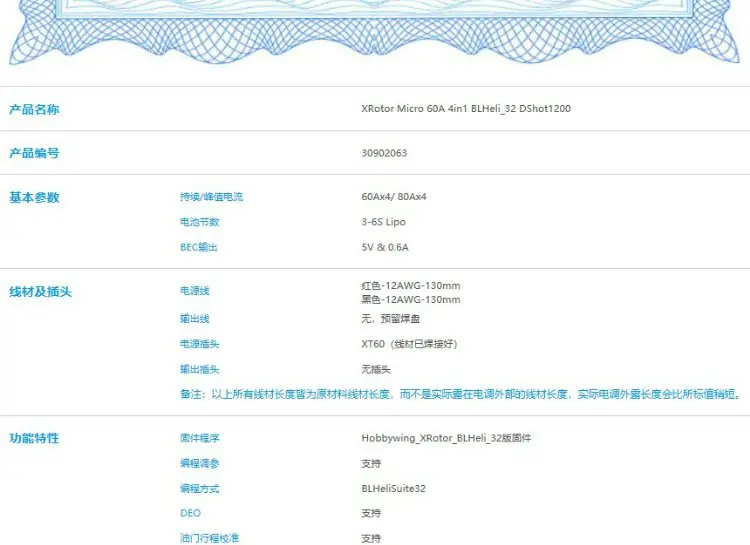
Task: Select the 黑色-12AWG-130mm value
Action: point(410,300)
